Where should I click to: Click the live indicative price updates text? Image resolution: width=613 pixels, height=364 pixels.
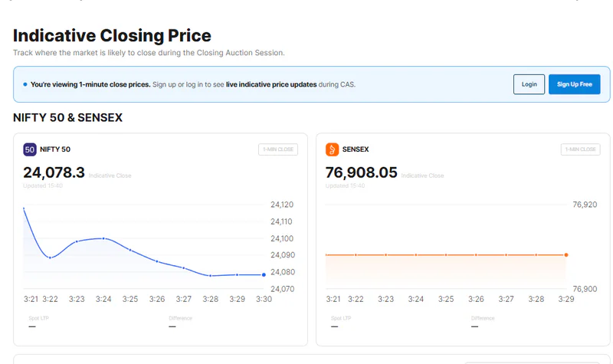pyautogui.click(x=271, y=84)
